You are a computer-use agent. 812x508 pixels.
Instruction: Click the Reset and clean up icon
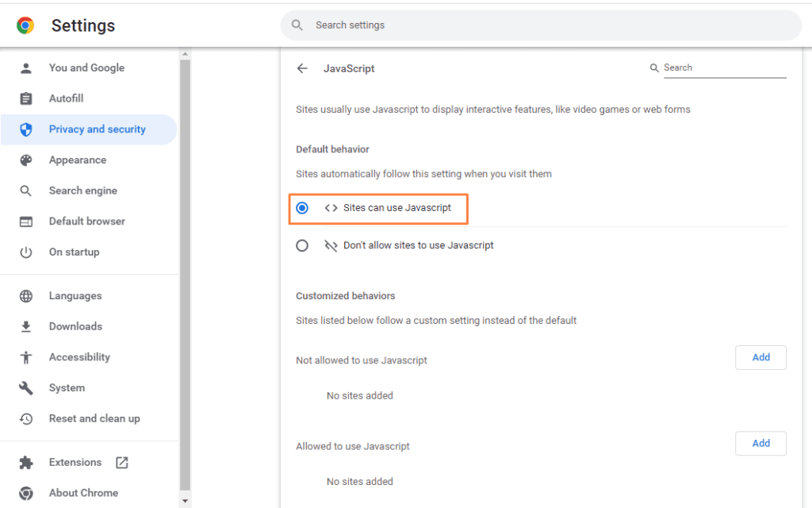24,418
